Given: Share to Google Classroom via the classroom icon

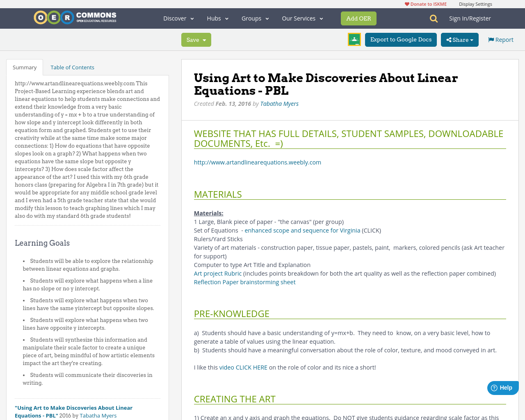Looking at the screenshot, I should [354, 39].
